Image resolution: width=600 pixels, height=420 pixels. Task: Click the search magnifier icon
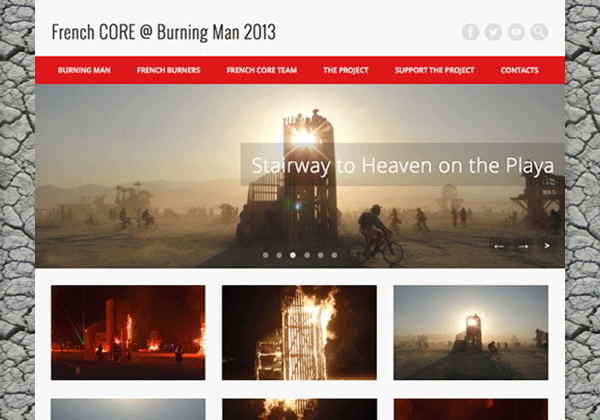pyautogui.click(x=539, y=32)
